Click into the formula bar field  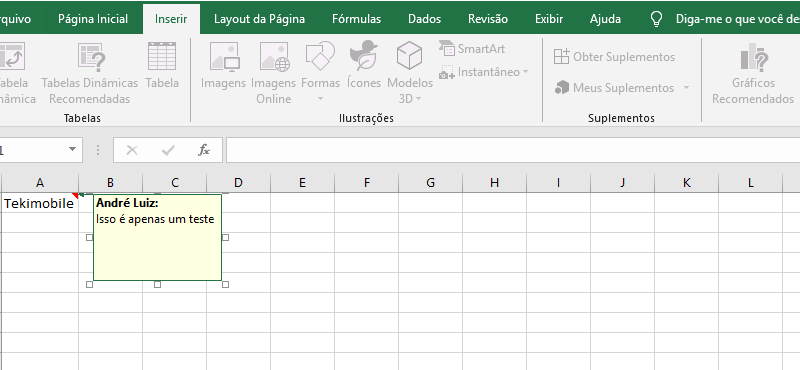point(513,150)
